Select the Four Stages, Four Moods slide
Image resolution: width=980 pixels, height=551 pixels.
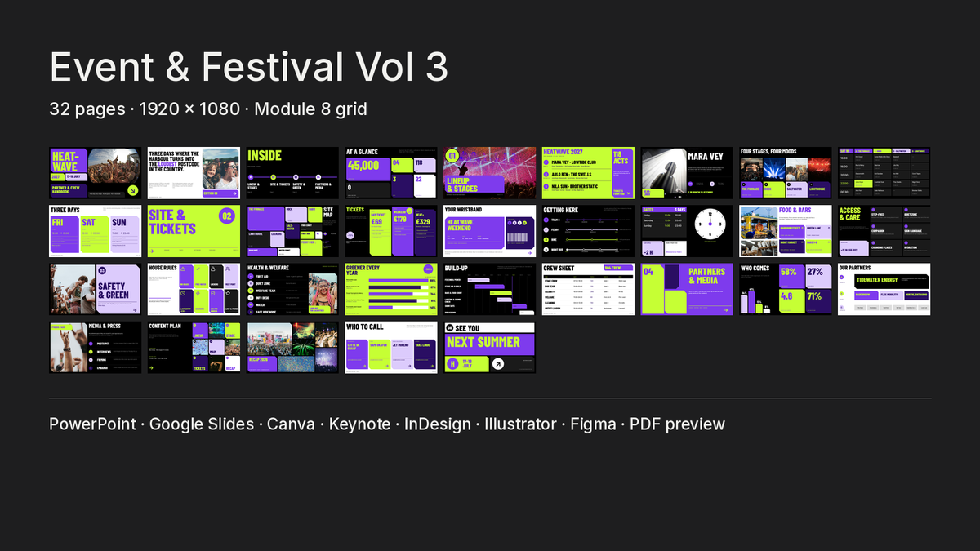[x=786, y=173]
